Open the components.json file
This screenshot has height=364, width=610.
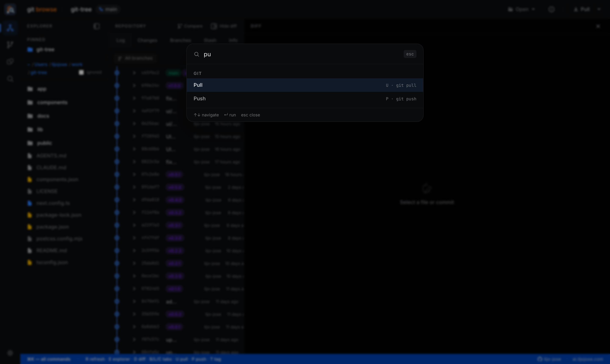click(x=53, y=179)
